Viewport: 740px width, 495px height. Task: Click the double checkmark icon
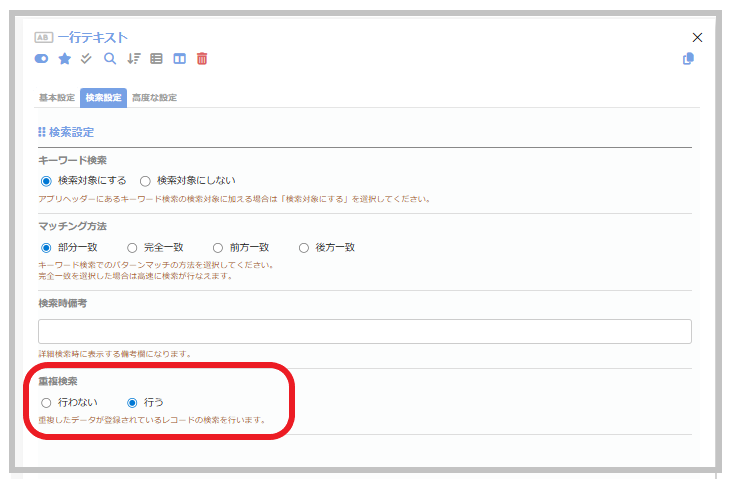pos(87,59)
